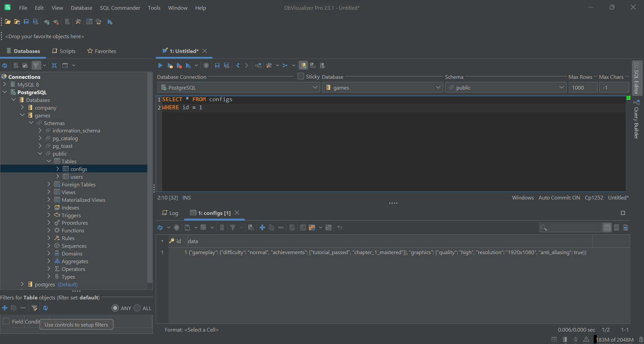Click the Open File folder icon in main toolbar
Viewport: 644px width, 344px height.
[8, 22]
